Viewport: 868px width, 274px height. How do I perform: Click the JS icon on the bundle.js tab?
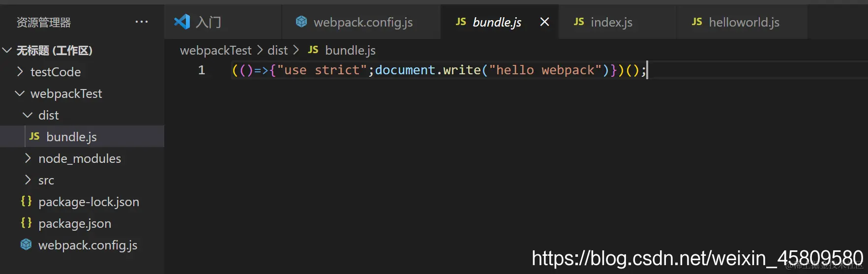pos(461,22)
